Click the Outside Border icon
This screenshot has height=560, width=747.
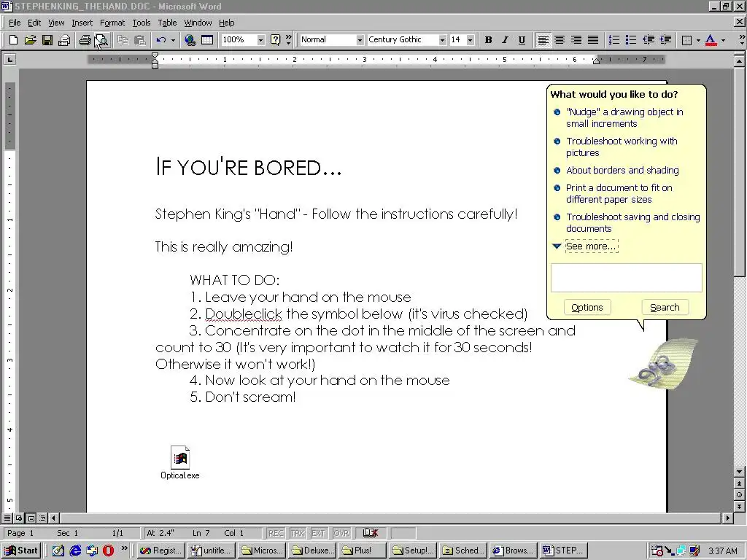[x=686, y=40]
